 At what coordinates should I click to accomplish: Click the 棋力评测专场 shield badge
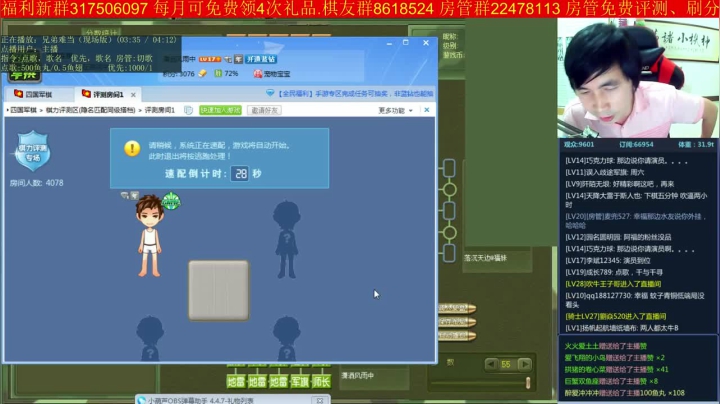point(33,151)
